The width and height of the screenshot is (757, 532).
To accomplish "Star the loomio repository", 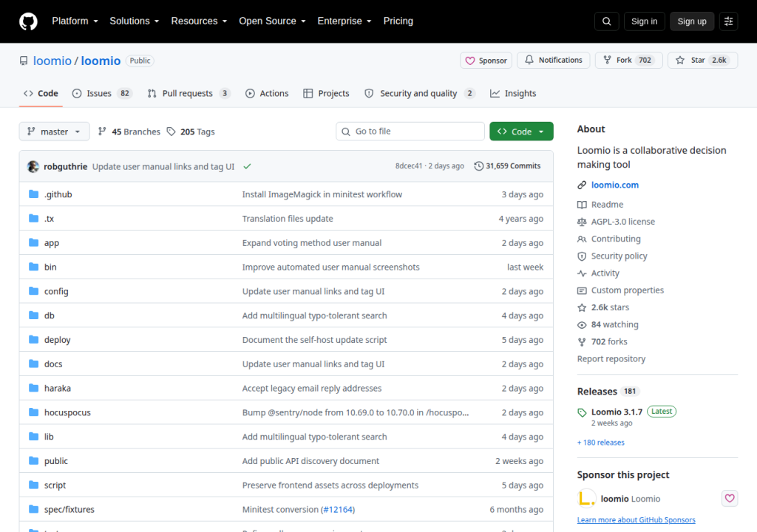I will (702, 60).
